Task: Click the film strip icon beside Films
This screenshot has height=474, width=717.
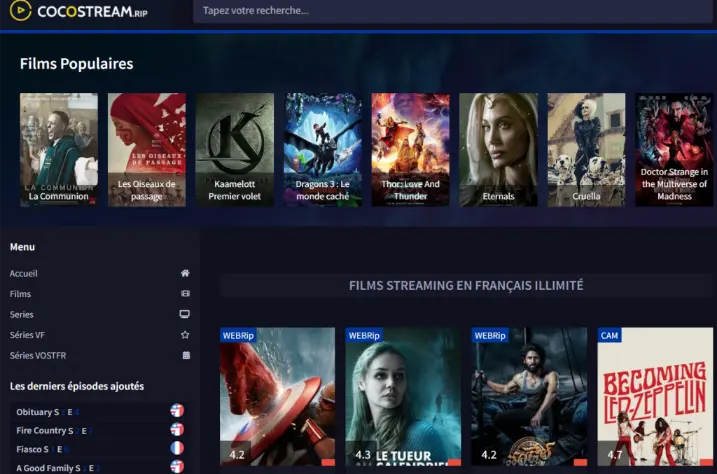Action: [185, 293]
